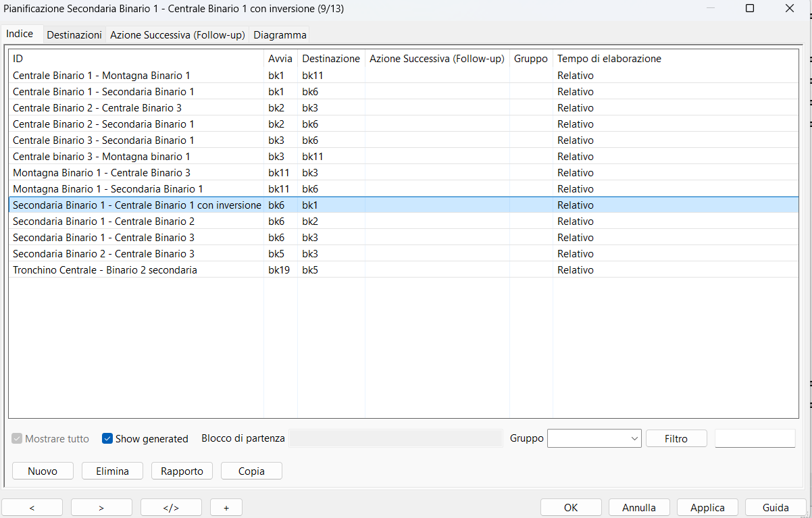Maximize the Pianificazione dialog window
The height and width of the screenshot is (518, 812).
(x=750, y=9)
